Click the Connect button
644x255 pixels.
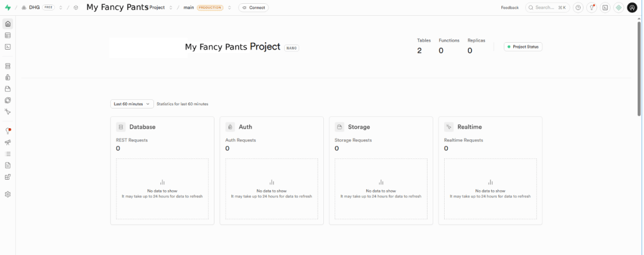pyautogui.click(x=253, y=8)
